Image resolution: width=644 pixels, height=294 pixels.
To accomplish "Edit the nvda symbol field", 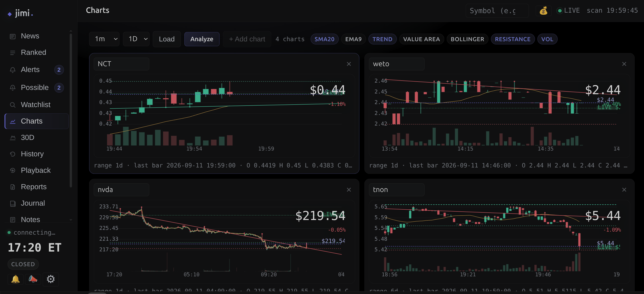I will click(121, 190).
